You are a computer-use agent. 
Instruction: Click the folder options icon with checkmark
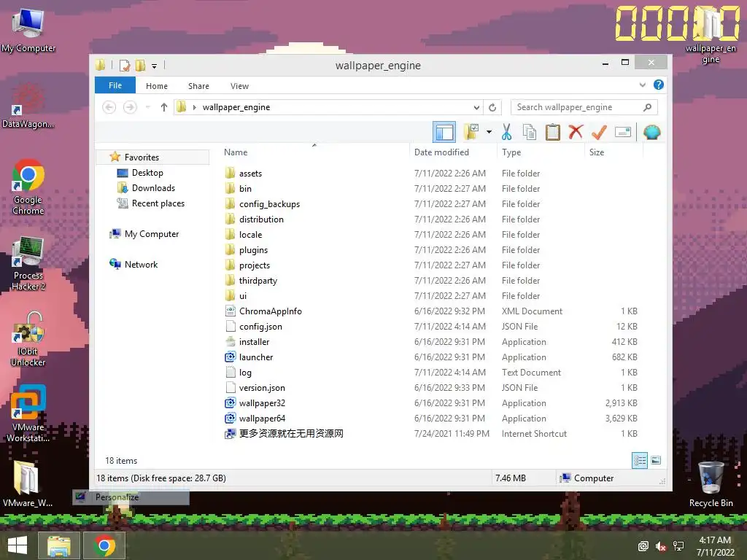click(x=471, y=132)
